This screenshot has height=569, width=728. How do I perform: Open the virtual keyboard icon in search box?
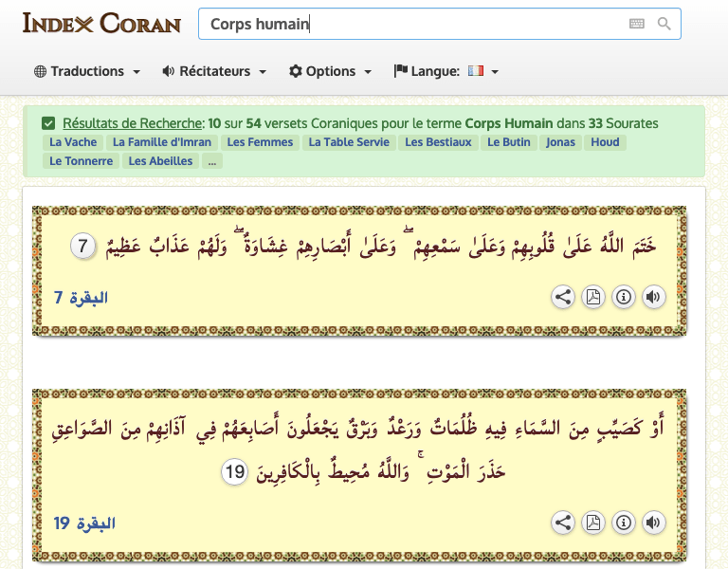pos(637,24)
